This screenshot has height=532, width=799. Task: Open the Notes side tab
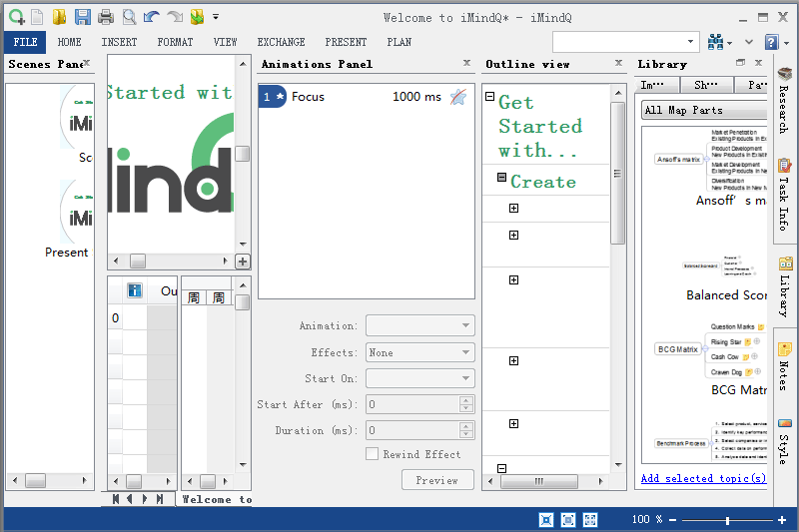pyautogui.click(x=785, y=367)
